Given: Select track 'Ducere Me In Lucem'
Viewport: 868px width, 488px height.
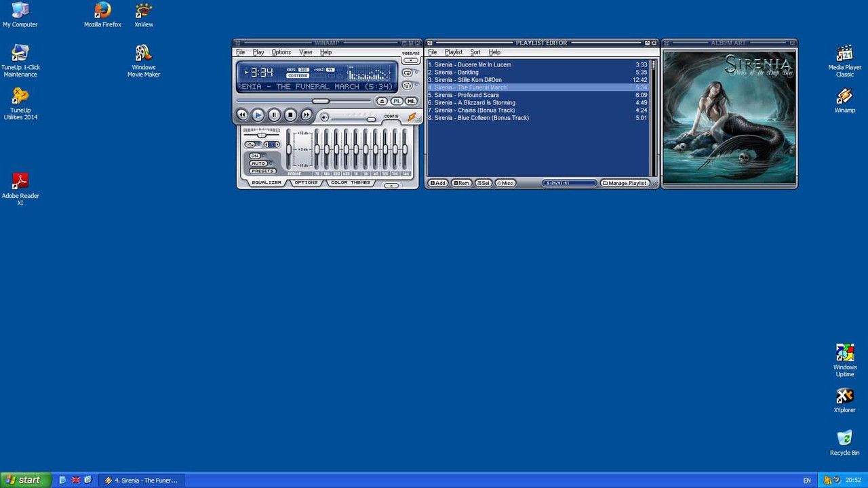Looking at the screenshot, I should 537,64.
